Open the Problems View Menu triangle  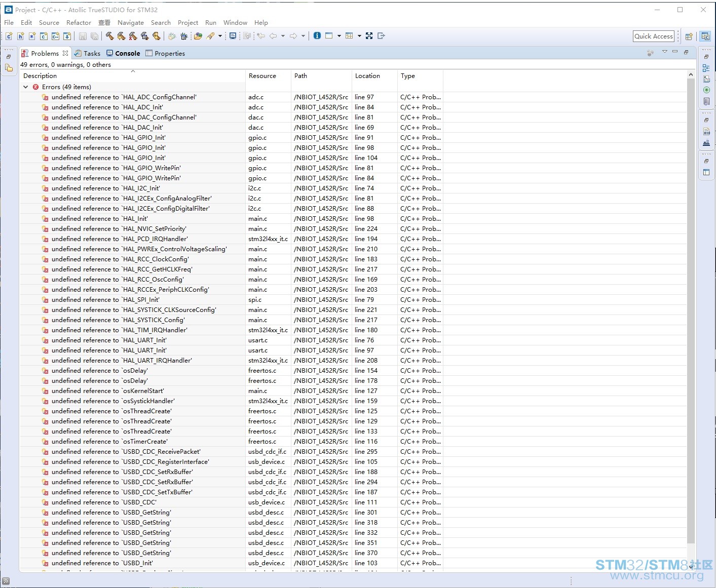click(x=665, y=52)
